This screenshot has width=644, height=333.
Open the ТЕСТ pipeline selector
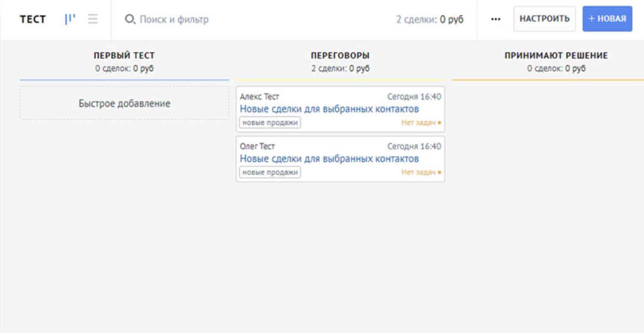(33, 19)
